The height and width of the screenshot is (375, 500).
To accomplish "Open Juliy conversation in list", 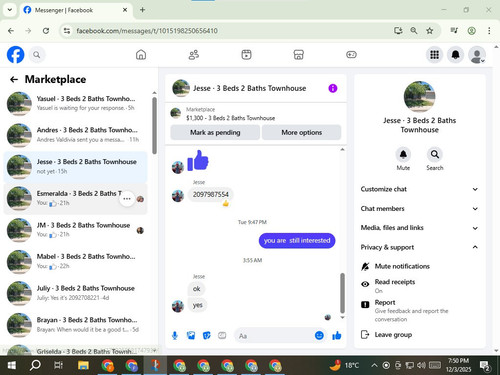I will 75,293.
